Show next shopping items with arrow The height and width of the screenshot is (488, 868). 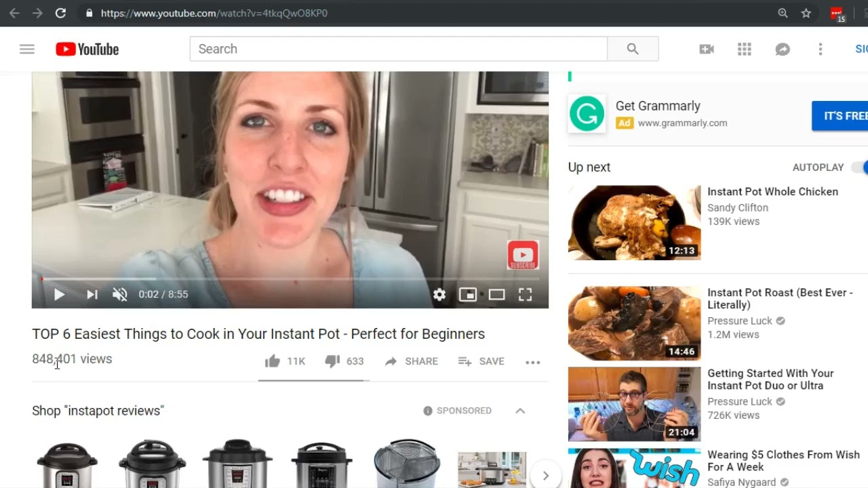click(x=545, y=475)
